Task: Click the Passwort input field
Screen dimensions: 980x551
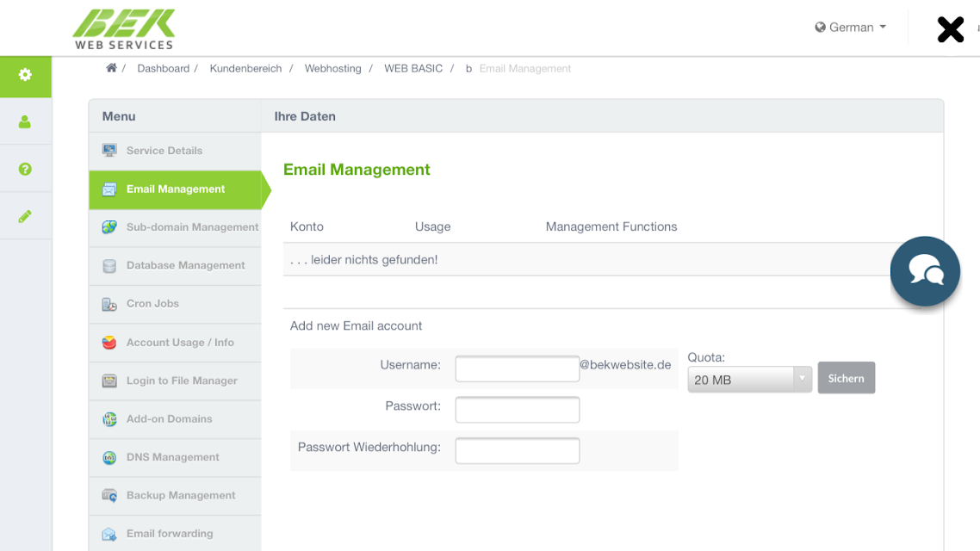Action: point(518,410)
